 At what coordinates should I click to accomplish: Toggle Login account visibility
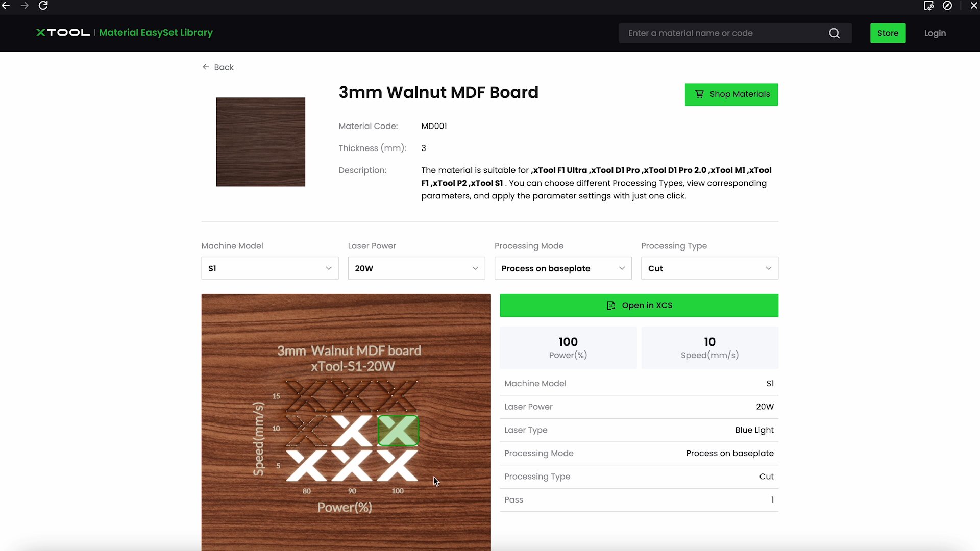(x=936, y=33)
